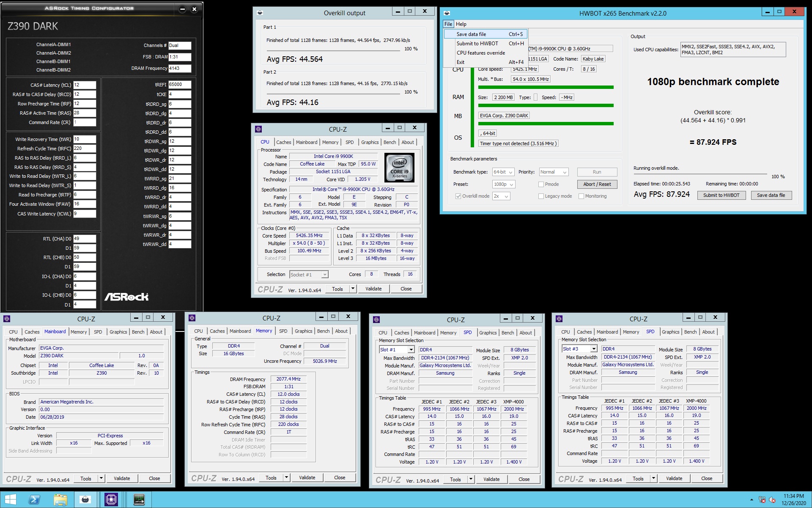812x508 pixels.
Task: Click the CPU-Z Mainboard window title icon
Action: [7, 319]
